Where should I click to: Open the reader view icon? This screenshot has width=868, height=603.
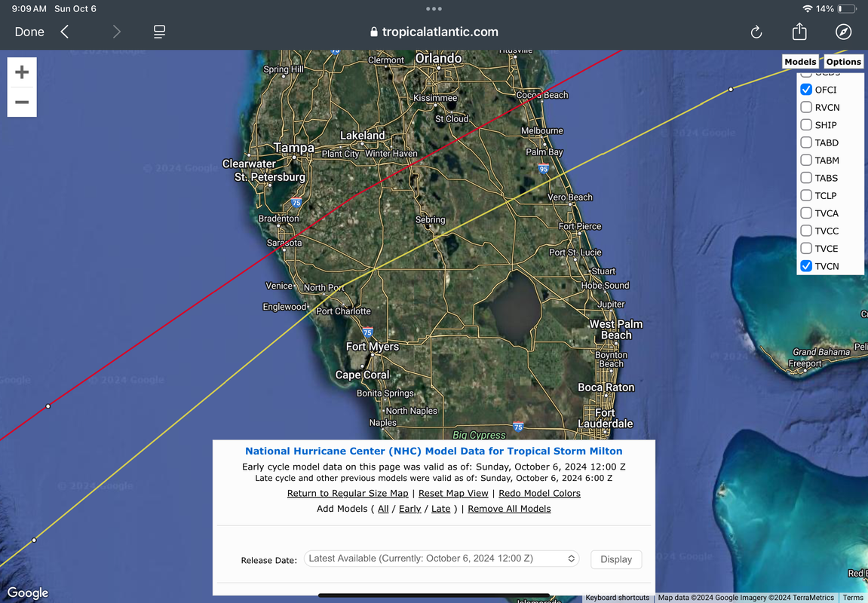(159, 32)
